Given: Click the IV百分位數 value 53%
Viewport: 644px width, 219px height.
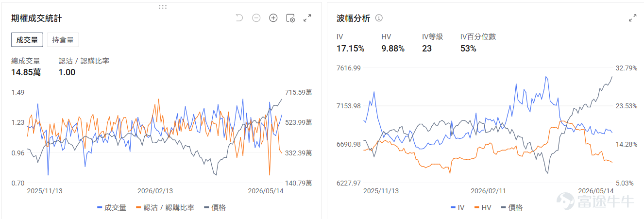Looking at the screenshot, I should coord(468,49).
